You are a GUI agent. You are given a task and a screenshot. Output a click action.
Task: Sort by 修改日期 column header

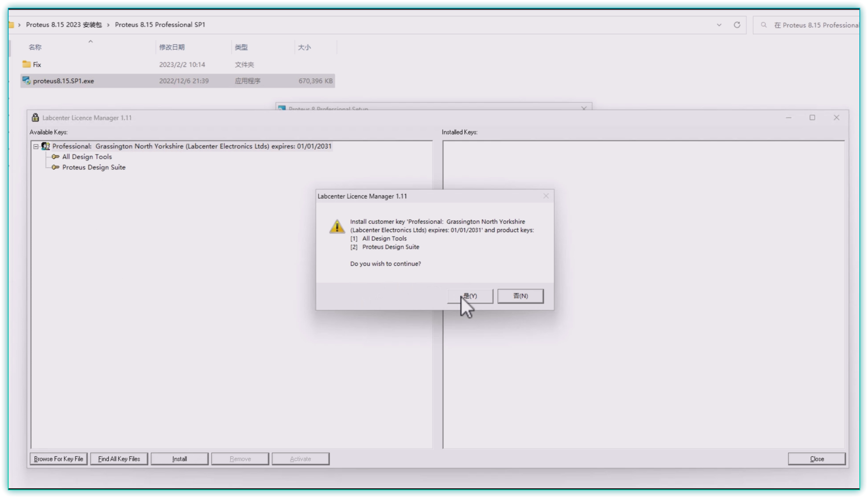[172, 47]
